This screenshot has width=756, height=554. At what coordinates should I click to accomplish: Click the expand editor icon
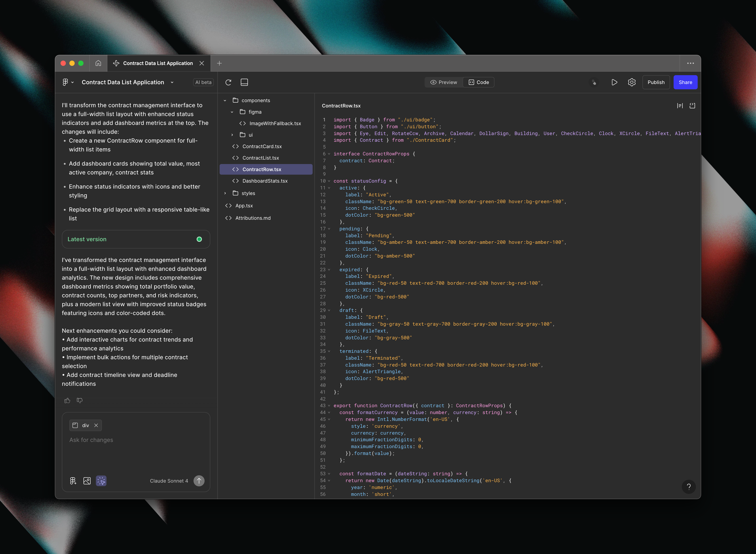tap(692, 106)
